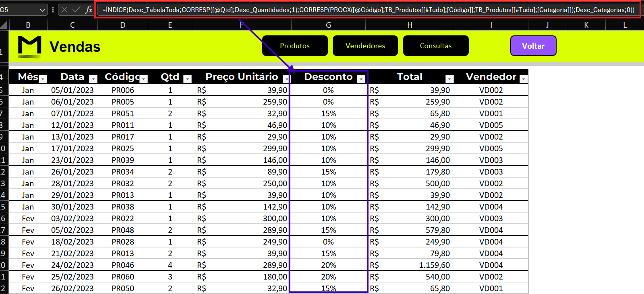Select code cell PR025

123,148
